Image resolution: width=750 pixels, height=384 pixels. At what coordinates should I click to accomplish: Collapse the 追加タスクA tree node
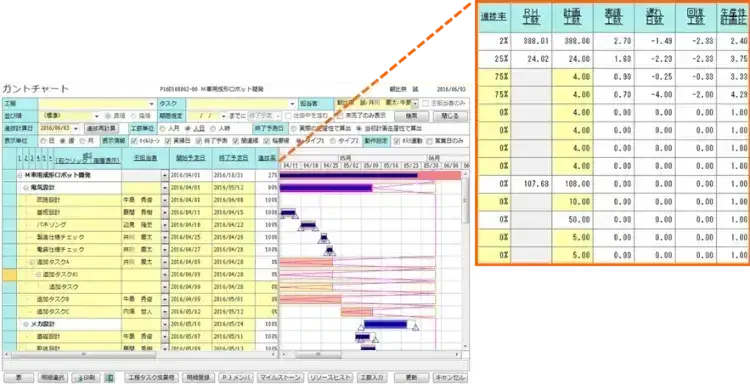(x=33, y=262)
